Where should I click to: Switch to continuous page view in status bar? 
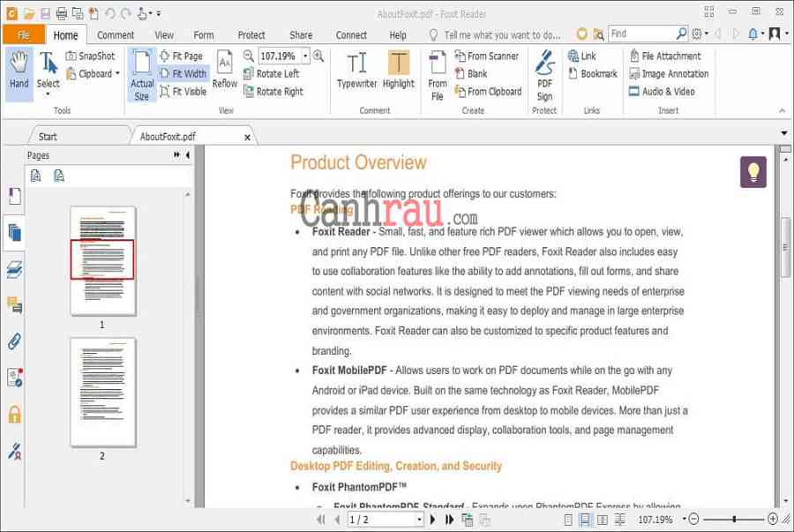tap(585, 520)
